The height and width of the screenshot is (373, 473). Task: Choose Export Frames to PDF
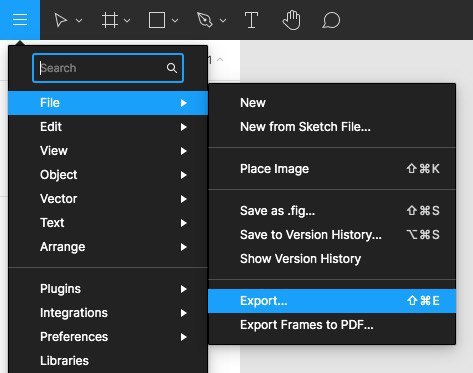[x=332, y=325]
